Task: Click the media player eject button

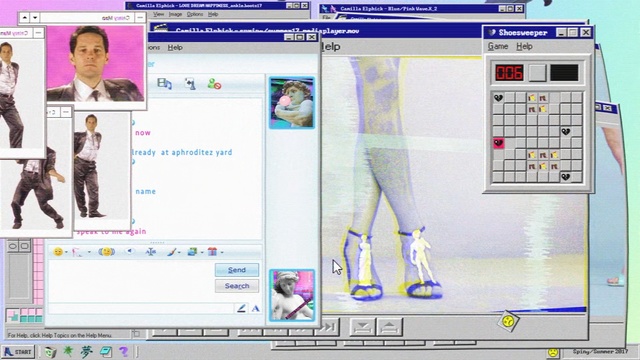Action: 390,327
